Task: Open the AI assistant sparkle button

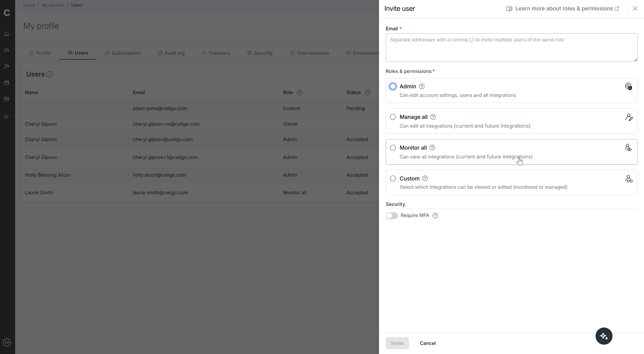Action: tap(604, 336)
